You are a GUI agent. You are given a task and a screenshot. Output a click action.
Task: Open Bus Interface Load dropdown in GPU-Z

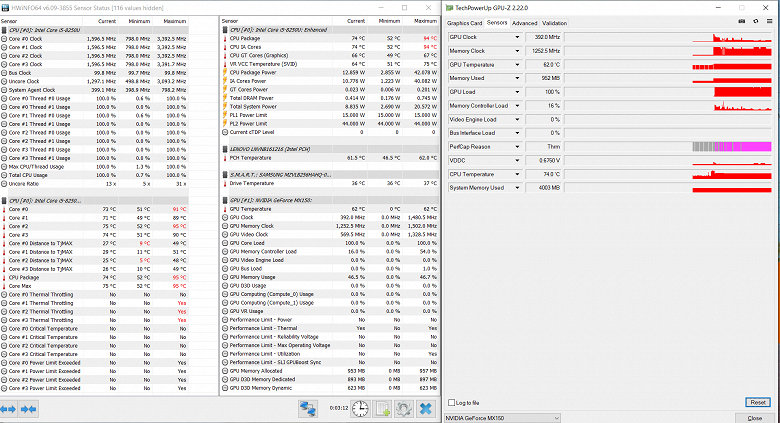click(x=517, y=133)
